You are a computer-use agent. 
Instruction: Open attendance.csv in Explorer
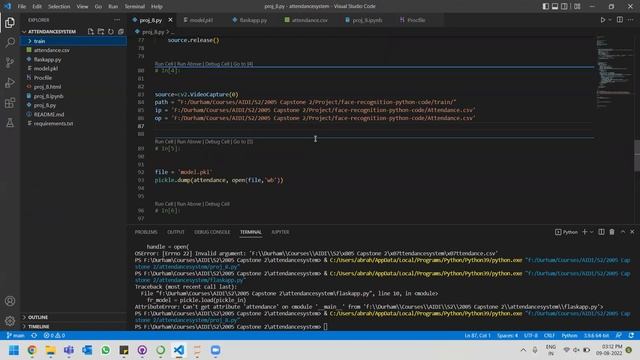click(74, 50)
